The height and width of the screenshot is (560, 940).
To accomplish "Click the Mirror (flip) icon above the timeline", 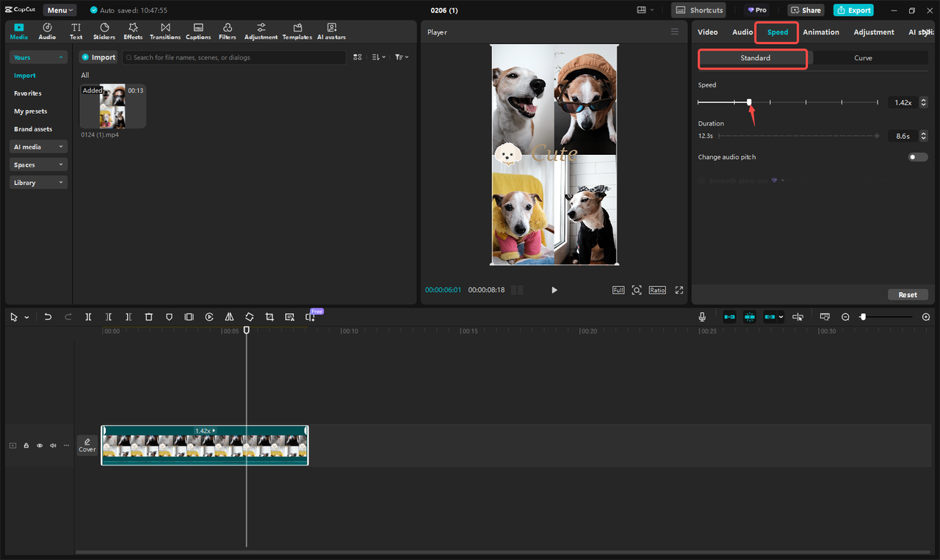I will click(x=229, y=316).
